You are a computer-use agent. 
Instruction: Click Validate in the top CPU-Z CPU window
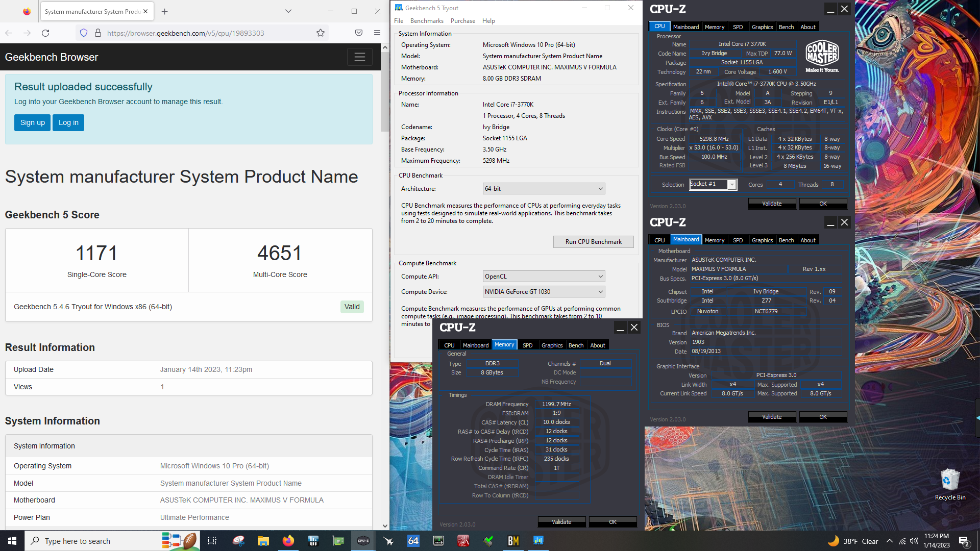coord(772,204)
